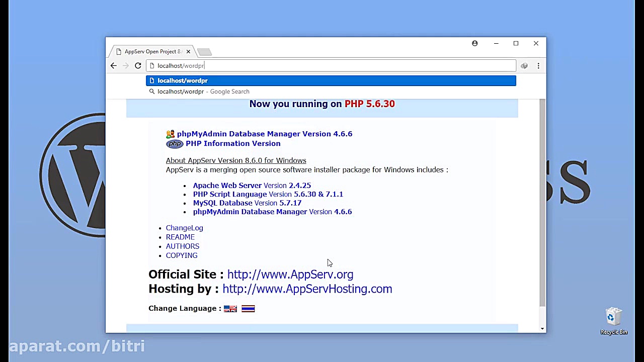Visit the http://www.AppServHosting.com link
This screenshot has height=362, width=644.
point(307,289)
